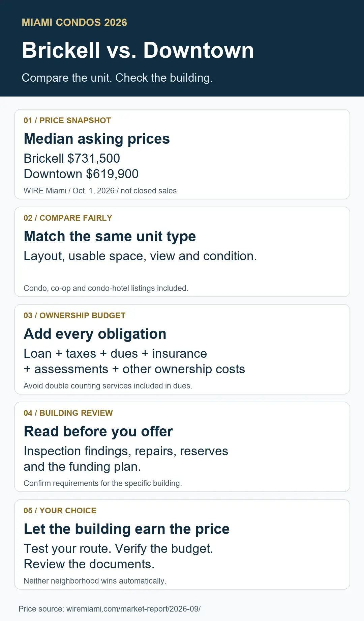This screenshot has height=621, width=364.
Task: Click the 01 / PRICE SNAPSHOT label
Action: (67, 120)
